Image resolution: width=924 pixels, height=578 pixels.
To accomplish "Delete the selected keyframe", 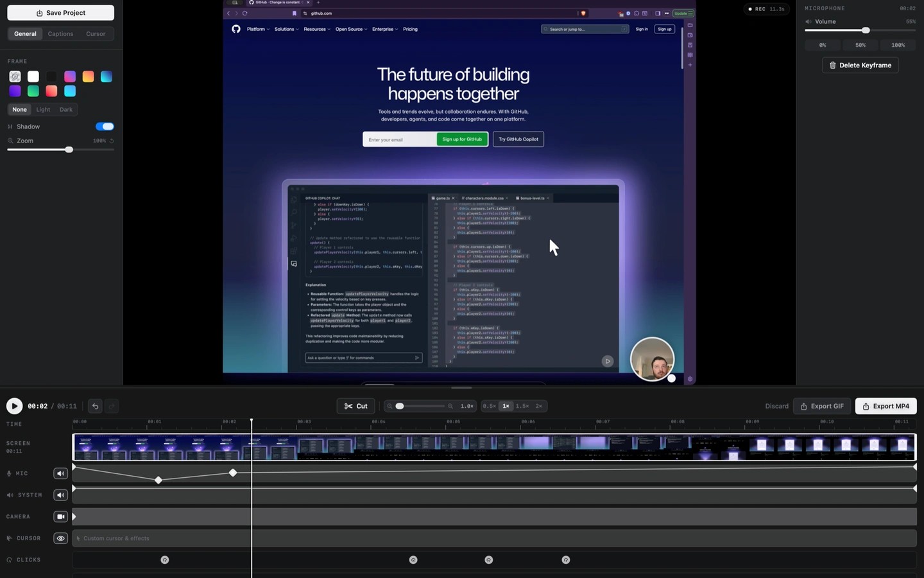I will 860,65.
